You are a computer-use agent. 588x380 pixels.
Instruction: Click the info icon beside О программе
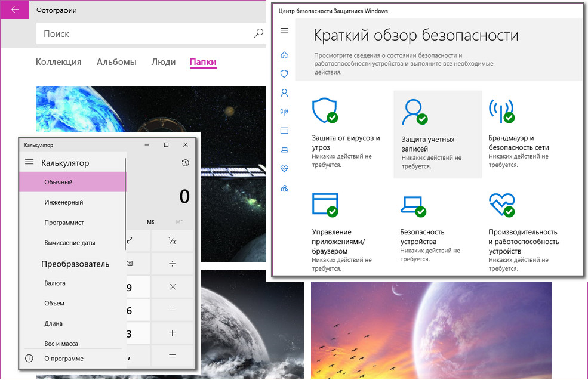click(x=29, y=359)
